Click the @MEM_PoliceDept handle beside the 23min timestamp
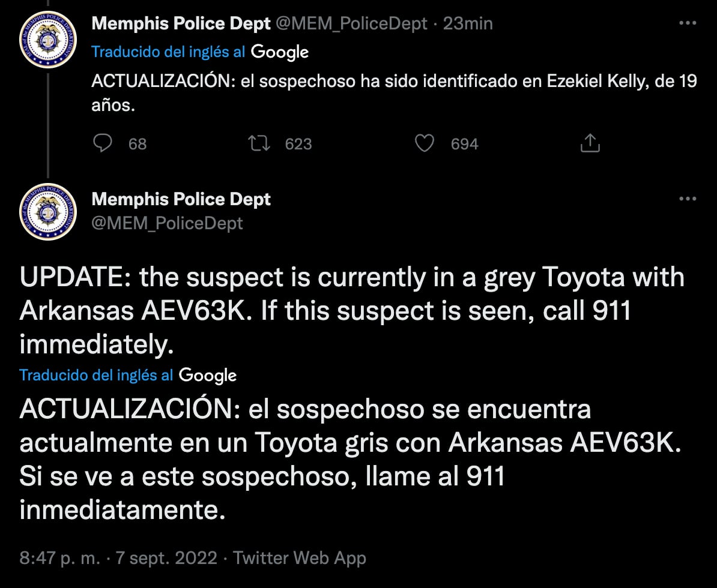This screenshot has width=717, height=588. (351, 23)
